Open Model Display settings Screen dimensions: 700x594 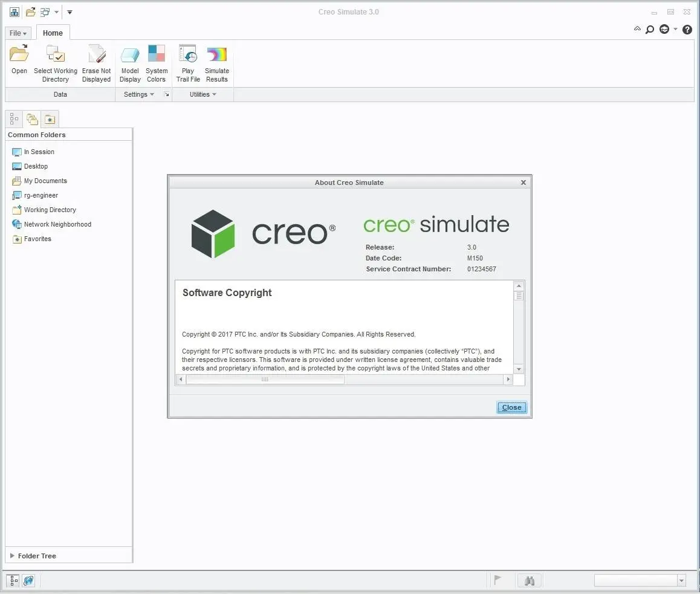(x=130, y=63)
